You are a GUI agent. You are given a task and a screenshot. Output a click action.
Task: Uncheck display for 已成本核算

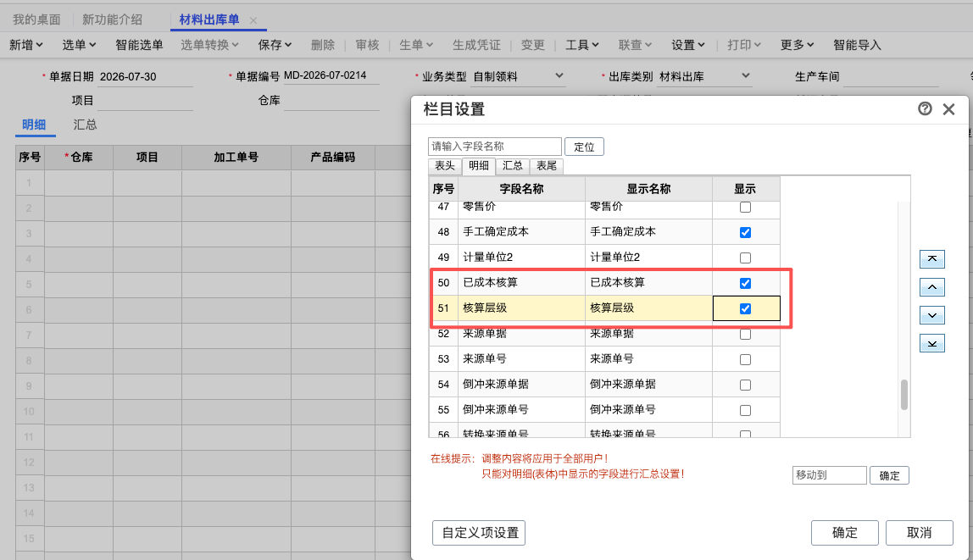745,284
